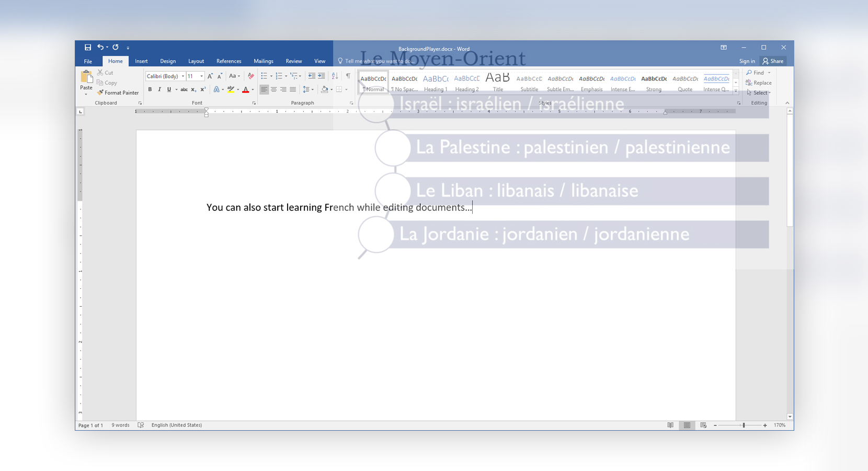Click the Multilevel List icon

[x=294, y=76]
